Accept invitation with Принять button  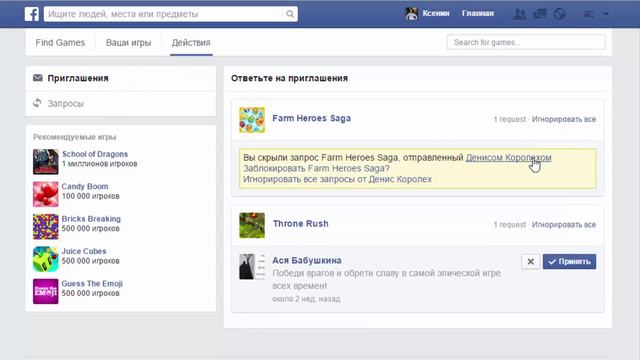point(569,262)
